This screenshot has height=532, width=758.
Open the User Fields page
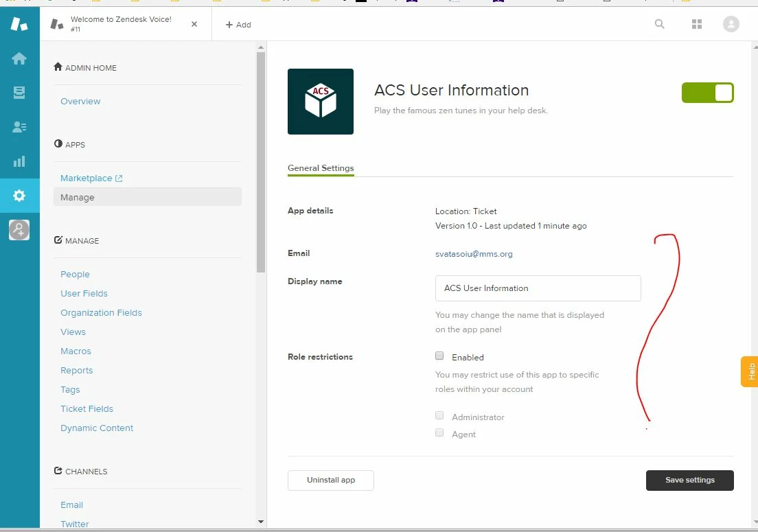pos(84,294)
